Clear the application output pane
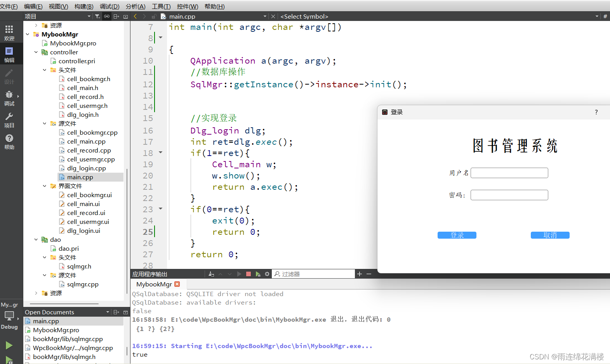This screenshot has width=610, height=364. (211, 274)
